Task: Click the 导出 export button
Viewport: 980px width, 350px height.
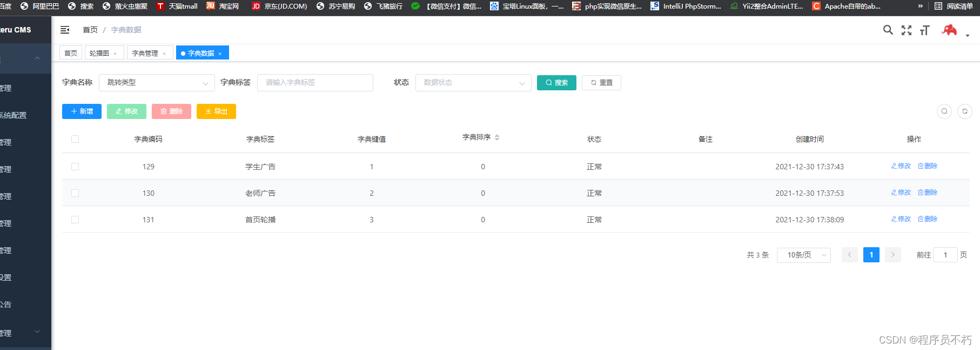Action: tap(216, 111)
